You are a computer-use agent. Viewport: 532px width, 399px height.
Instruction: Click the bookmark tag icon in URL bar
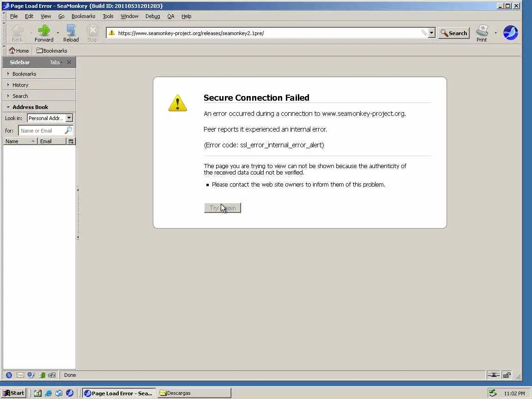click(x=424, y=33)
